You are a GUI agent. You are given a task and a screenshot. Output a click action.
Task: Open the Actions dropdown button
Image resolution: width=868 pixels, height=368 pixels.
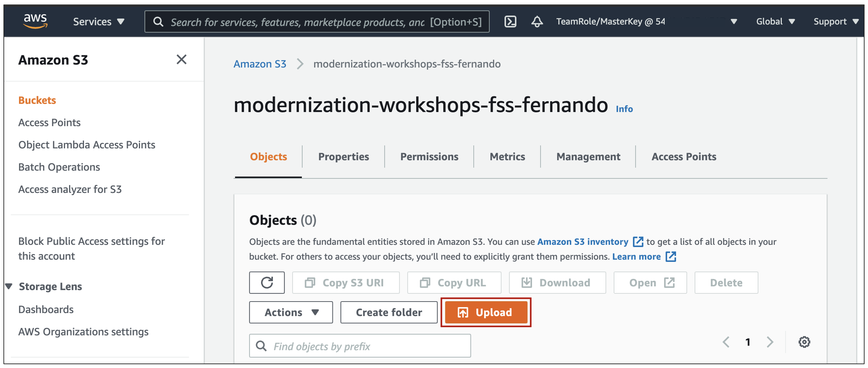(x=291, y=313)
